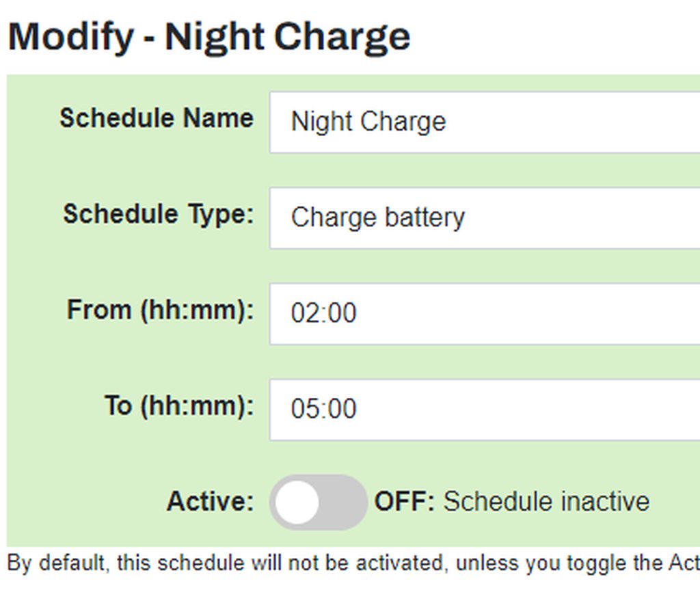This screenshot has height=590, width=700.
Task: Click the 'From (hh:mm):' label
Action: 160,310
